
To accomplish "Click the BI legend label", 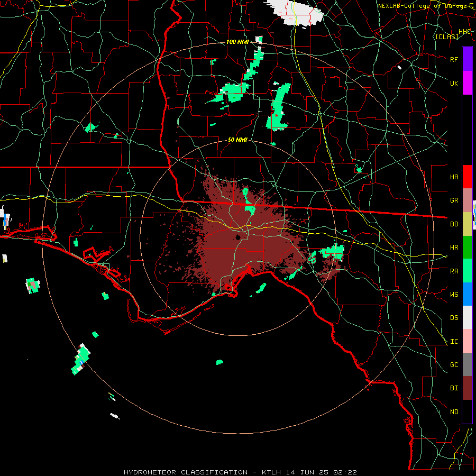I will [x=454, y=388].
